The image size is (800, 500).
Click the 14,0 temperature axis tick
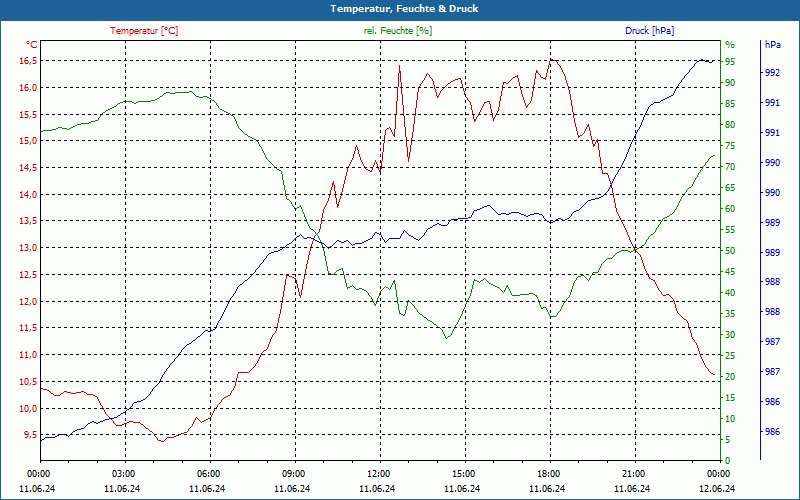click(29, 194)
